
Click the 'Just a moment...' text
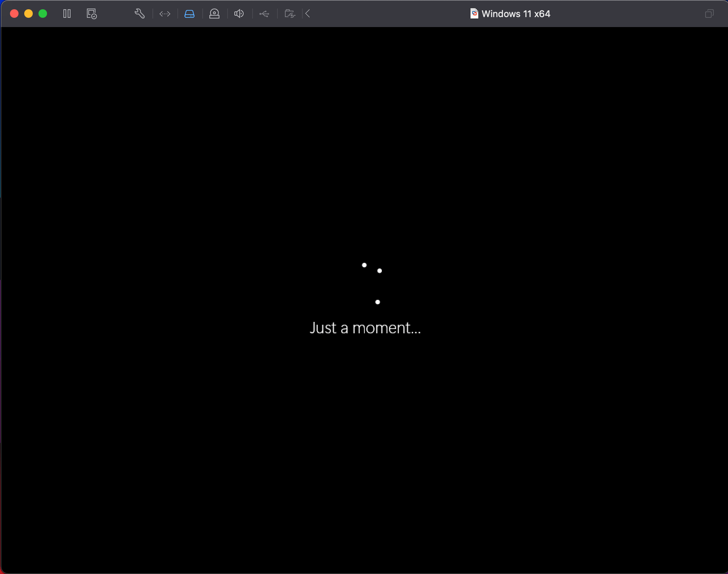pyautogui.click(x=365, y=328)
